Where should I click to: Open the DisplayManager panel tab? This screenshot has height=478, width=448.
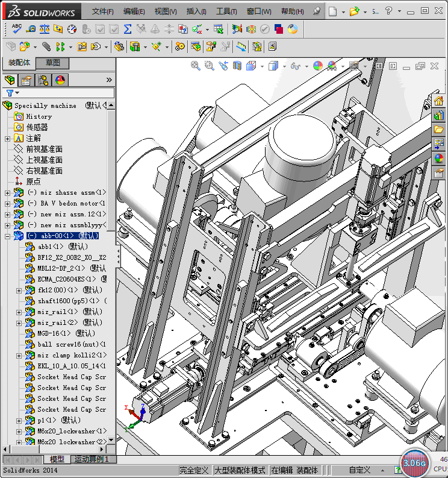click(60, 80)
